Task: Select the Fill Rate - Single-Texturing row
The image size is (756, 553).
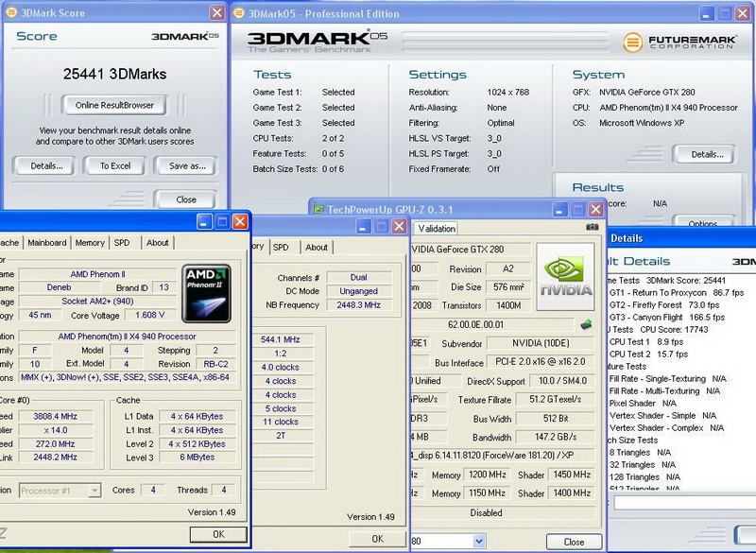Action: [x=667, y=378]
